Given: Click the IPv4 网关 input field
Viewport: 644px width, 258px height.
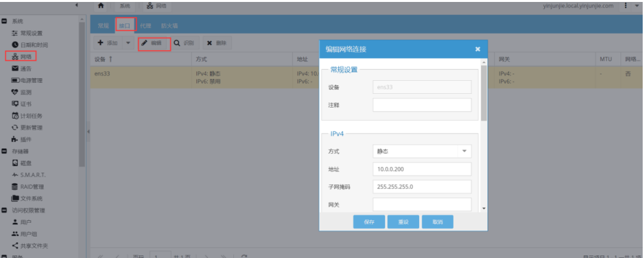Looking at the screenshot, I should click(x=422, y=204).
